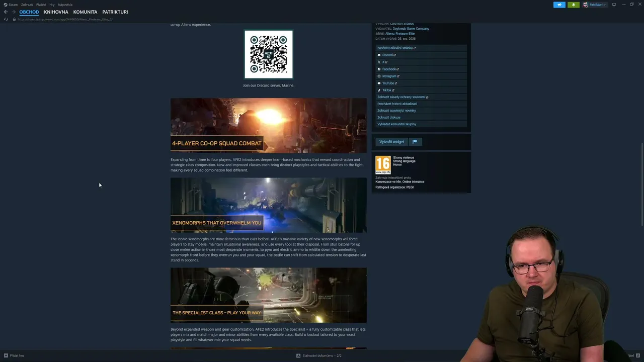Click 'Konverzace ve hře, Online interakce' text
The image size is (644, 362).
(399, 182)
